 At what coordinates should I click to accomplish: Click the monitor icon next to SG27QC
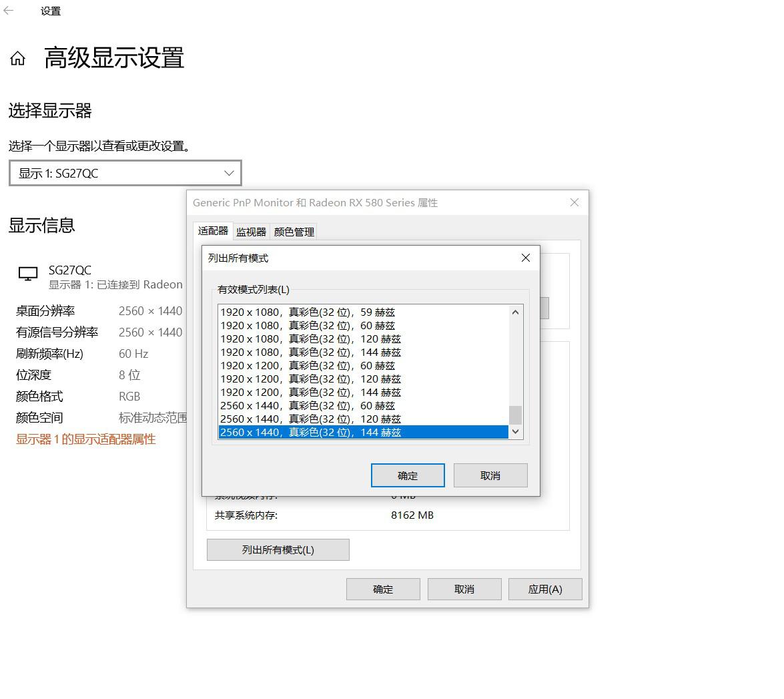coord(27,272)
